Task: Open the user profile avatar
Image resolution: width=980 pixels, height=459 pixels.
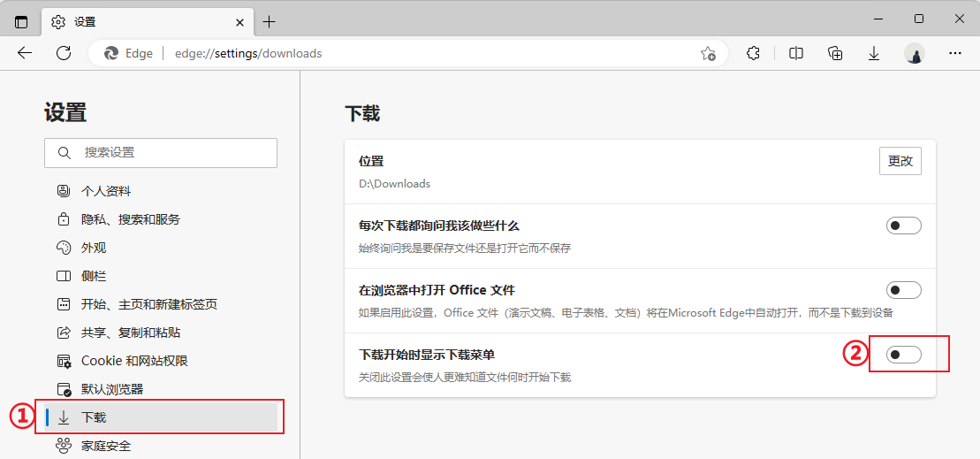Action: tap(915, 53)
